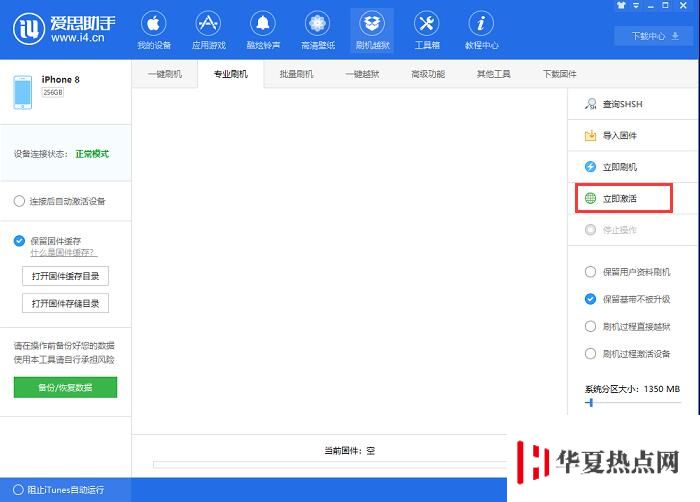Image resolution: width=700 pixels, height=502 pixels.
Task: Switch to 一键越狱 tab
Action: pos(362,74)
